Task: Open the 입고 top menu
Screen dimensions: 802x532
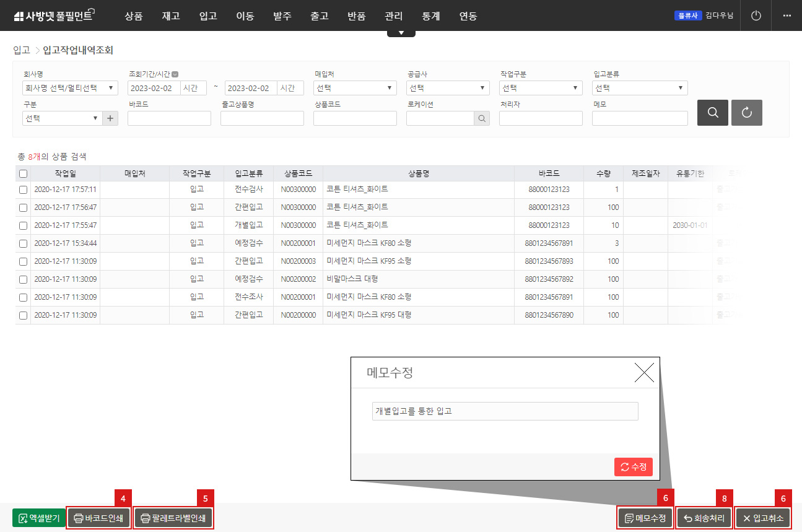Action: [x=208, y=16]
